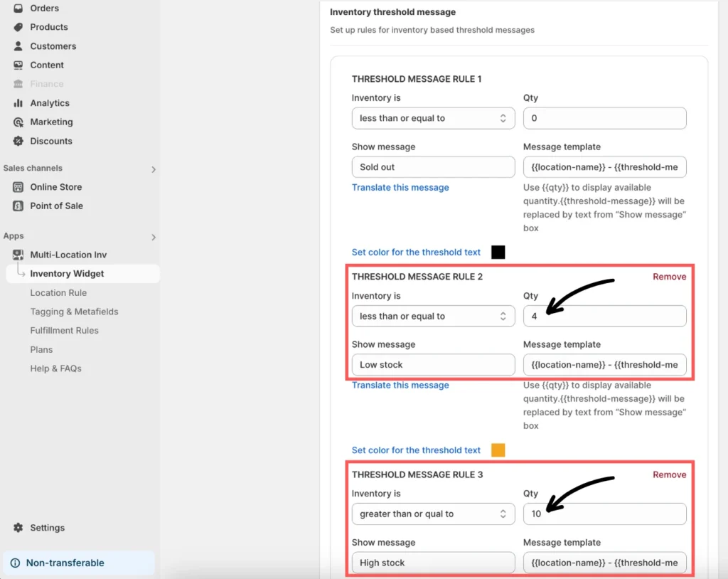
Task: Remove Threshold Message Rule 2
Action: (x=669, y=277)
